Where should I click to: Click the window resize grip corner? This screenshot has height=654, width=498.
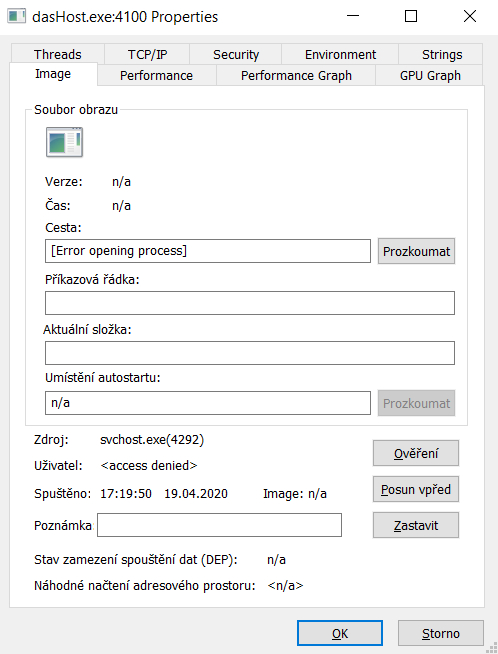(492, 648)
